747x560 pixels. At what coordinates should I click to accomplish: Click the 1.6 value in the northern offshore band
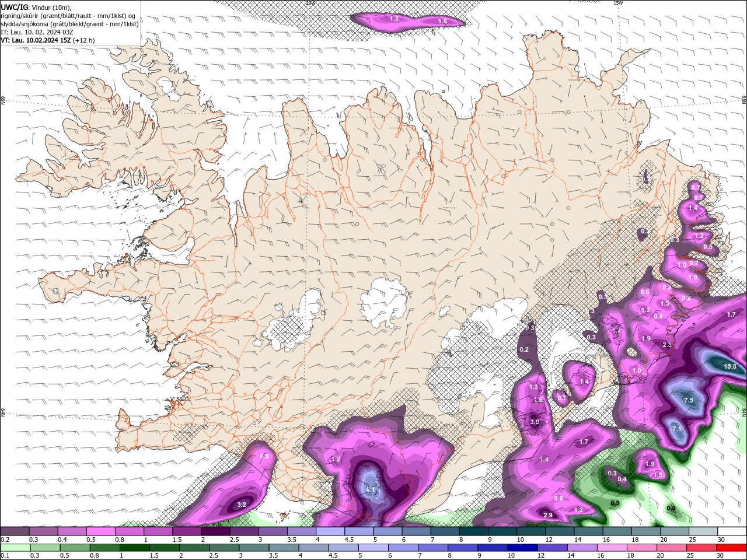point(442,21)
